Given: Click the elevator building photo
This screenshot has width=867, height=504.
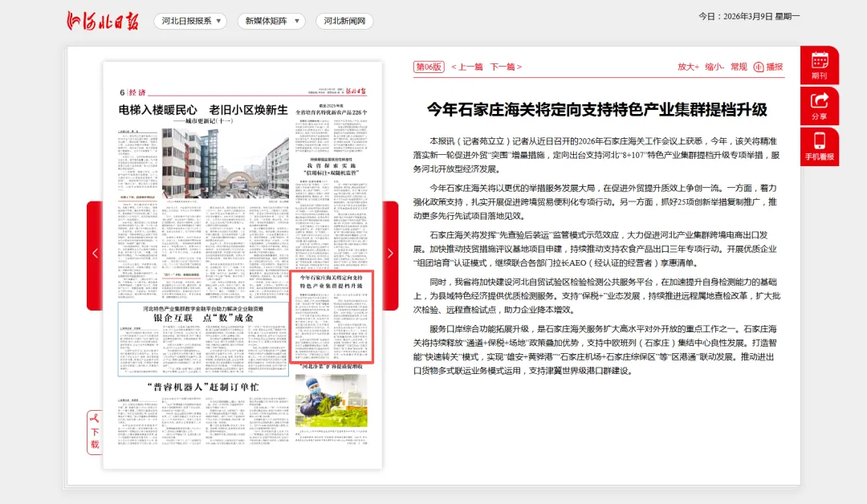Looking at the screenshot, I should pyautogui.click(x=225, y=163).
